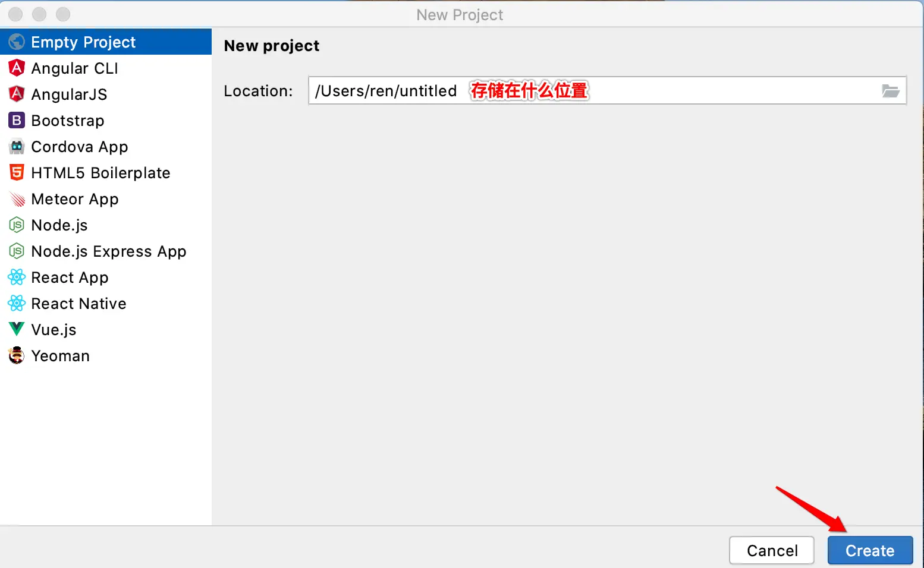Click the Cancel button
This screenshot has height=568, width=924.
coord(772,550)
